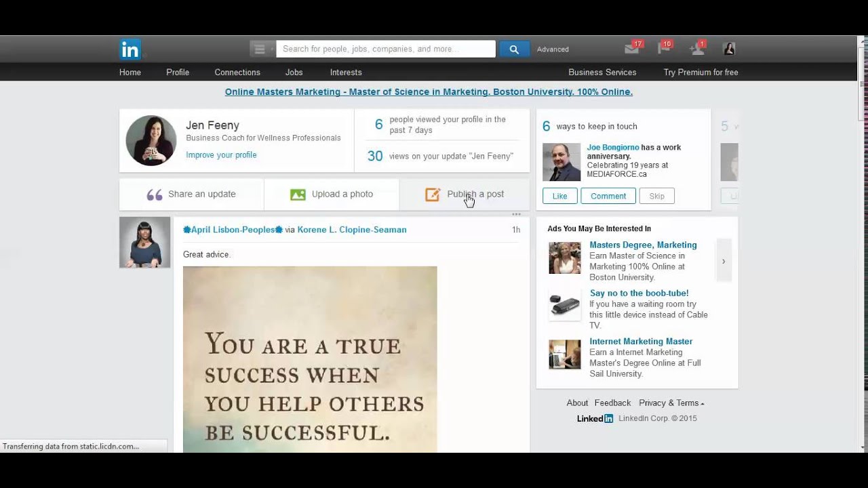Open the Feedback footer link
The image size is (868, 488).
coord(612,403)
